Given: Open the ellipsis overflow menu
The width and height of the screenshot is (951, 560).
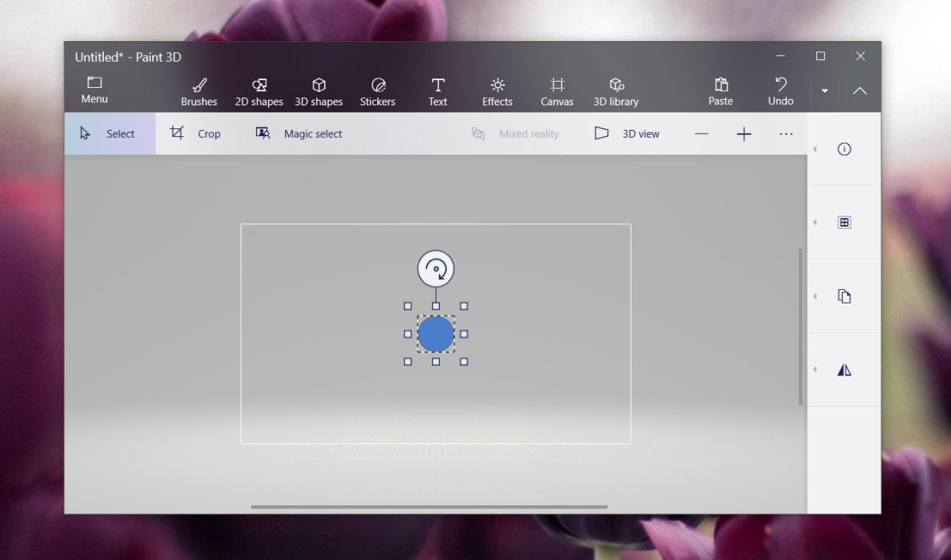Looking at the screenshot, I should coord(785,133).
